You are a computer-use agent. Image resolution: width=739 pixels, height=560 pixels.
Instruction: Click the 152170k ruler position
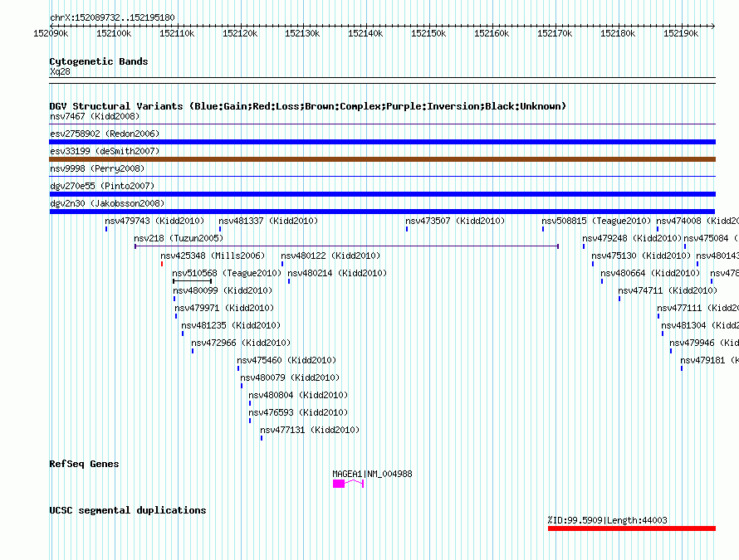click(555, 33)
